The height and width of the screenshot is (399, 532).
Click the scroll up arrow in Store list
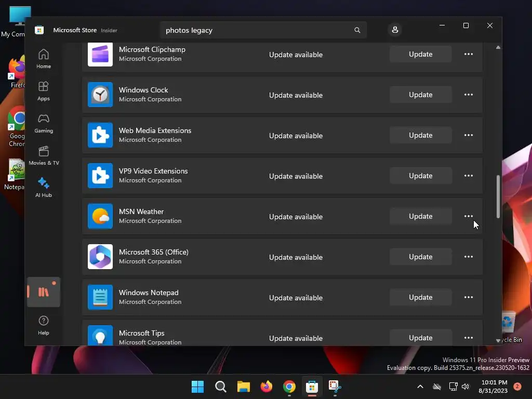point(498,47)
